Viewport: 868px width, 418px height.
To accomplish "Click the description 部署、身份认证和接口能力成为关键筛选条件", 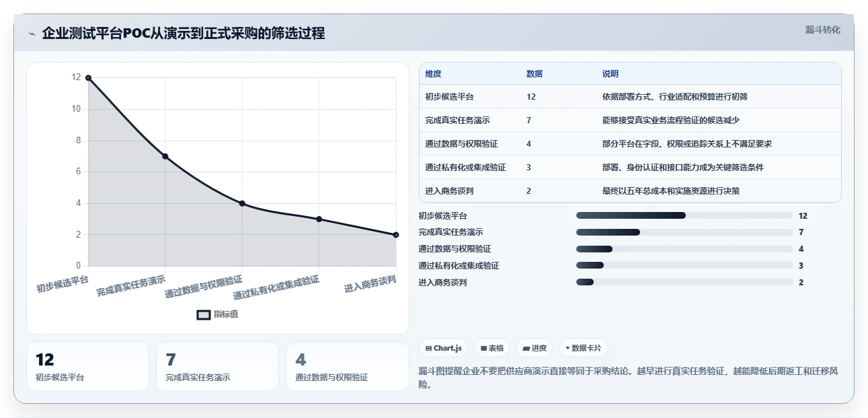I will coord(683,168).
